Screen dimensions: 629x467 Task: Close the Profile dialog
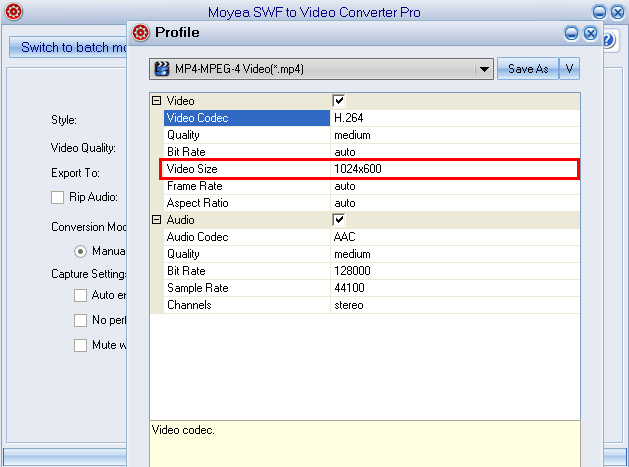[590, 33]
